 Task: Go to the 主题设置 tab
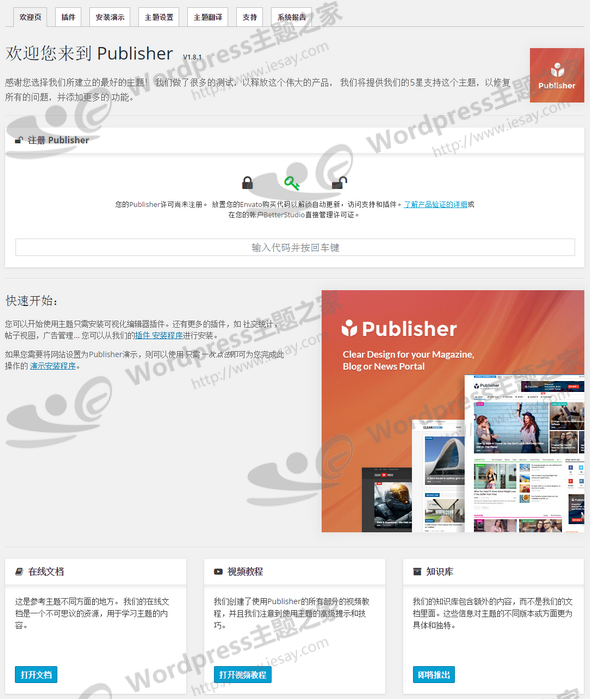pos(159,17)
